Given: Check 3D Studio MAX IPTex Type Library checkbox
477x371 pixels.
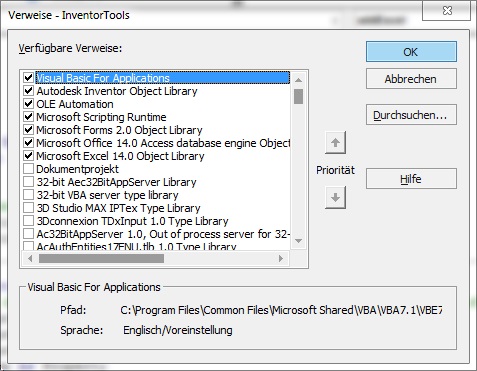Looking at the screenshot, I should 29,208.
